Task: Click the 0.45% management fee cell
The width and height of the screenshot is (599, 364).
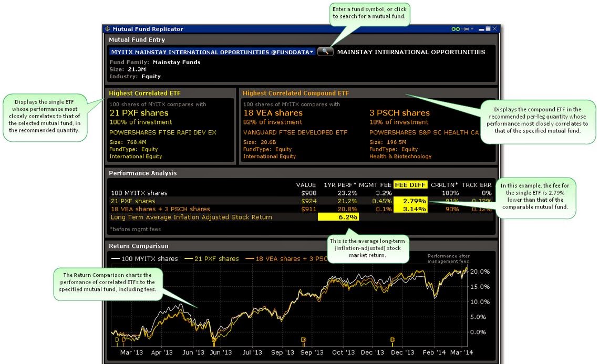Action: tap(382, 201)
